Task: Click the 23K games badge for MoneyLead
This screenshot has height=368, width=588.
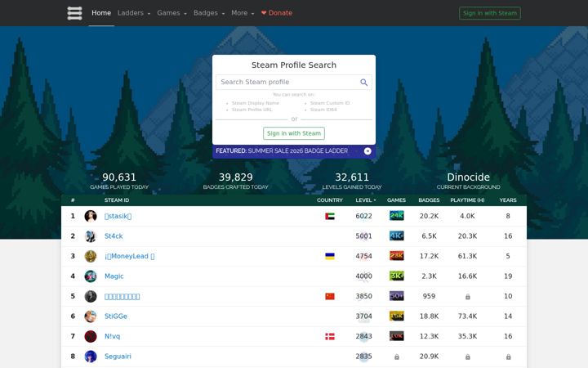Action: pos(396,256)
